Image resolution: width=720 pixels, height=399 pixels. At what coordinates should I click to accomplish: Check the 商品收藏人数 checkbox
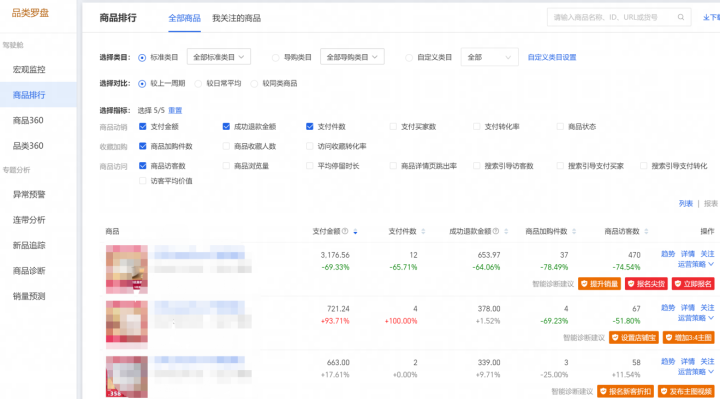click(x=226, y=146)
